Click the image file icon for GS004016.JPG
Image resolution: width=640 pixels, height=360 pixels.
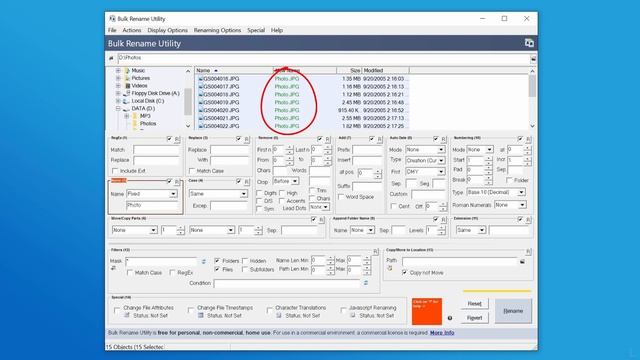200,79
